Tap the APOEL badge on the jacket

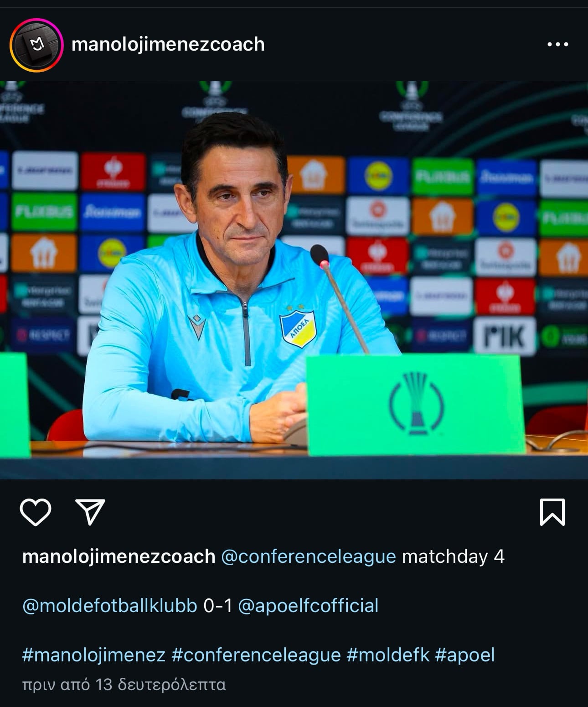[298, 327]
